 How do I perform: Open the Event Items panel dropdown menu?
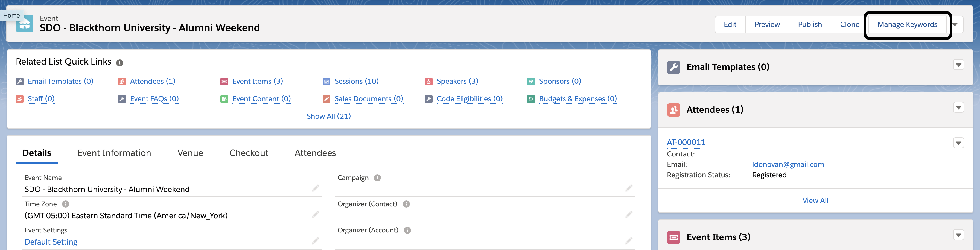click(x=959, y=235)
